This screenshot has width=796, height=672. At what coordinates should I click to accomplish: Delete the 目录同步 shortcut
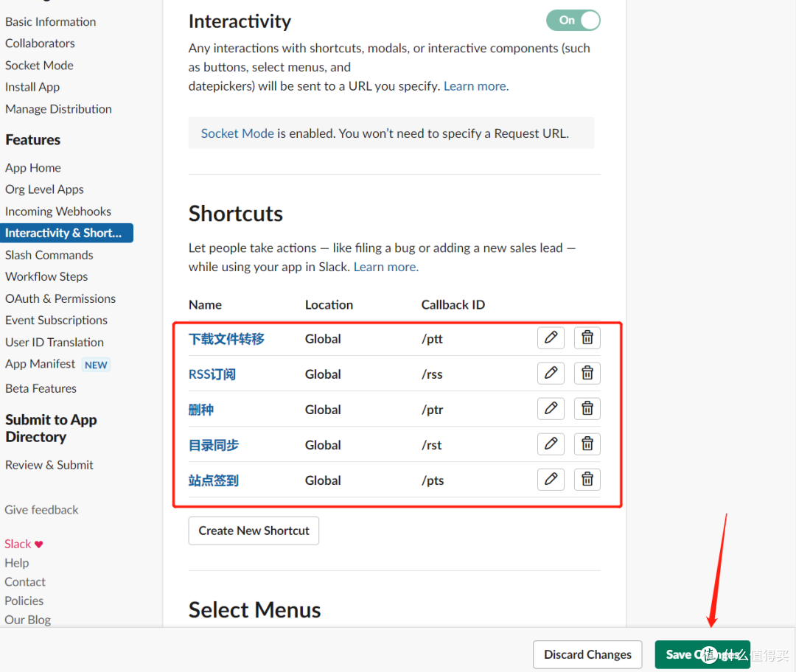[587, 444]
